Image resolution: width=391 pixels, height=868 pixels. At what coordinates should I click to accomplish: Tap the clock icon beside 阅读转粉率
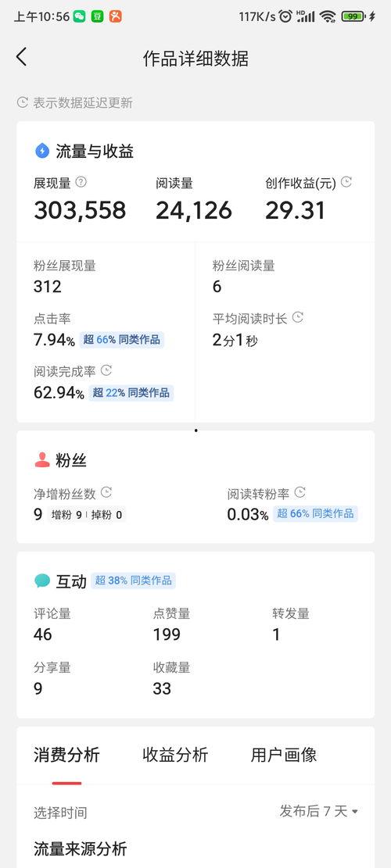(x=300, y=492)
